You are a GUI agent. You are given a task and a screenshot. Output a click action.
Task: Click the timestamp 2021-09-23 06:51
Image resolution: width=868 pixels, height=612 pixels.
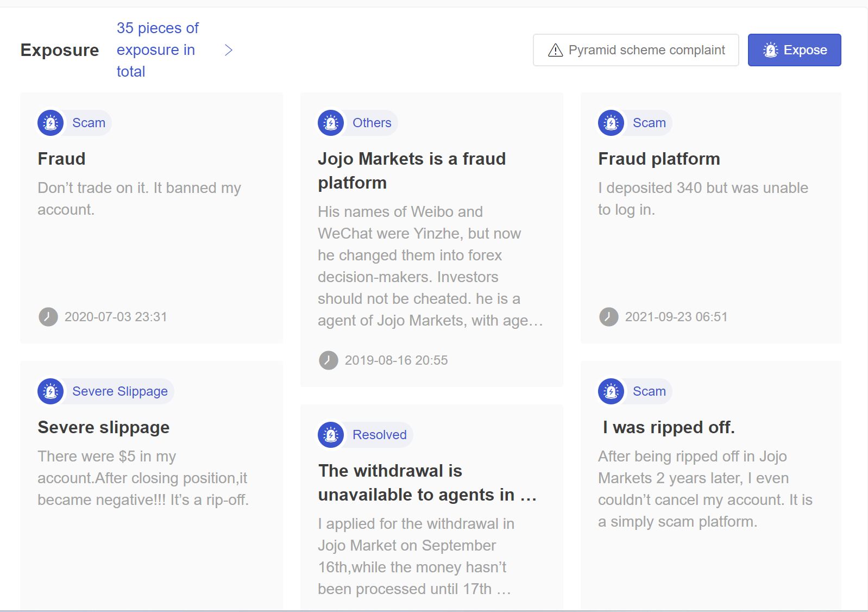(676, 317)
